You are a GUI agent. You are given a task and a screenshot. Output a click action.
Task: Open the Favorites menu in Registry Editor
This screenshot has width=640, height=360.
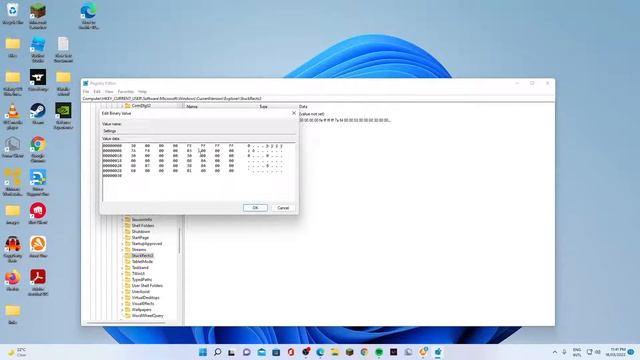[x=126, y=91]
